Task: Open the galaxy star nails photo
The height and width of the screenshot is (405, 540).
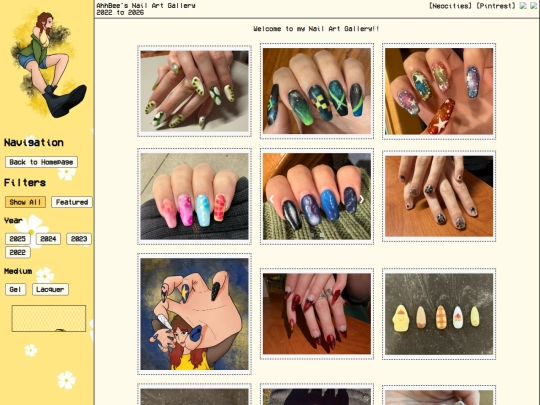Action: (x=439, y=91)
